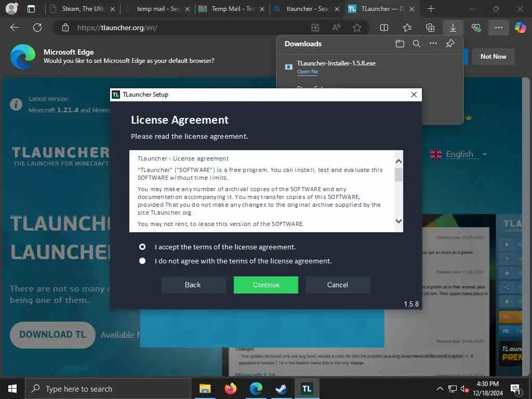532x399 pixels.
Task: Dismiss the default browser prompt with Not Now
Action: (494, 57)
